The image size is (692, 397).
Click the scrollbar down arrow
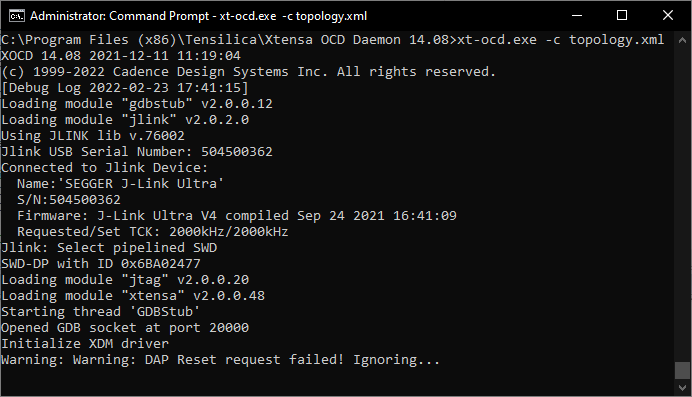click(x=682, y=388)
